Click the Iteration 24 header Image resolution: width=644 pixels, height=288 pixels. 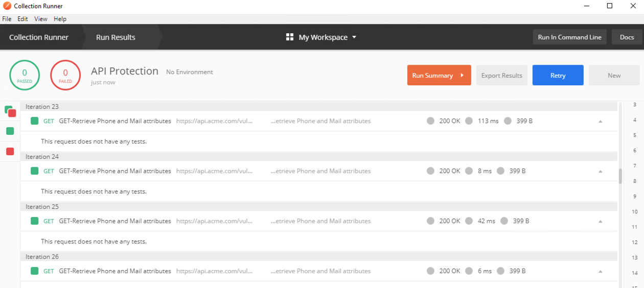tap(318, 157)
